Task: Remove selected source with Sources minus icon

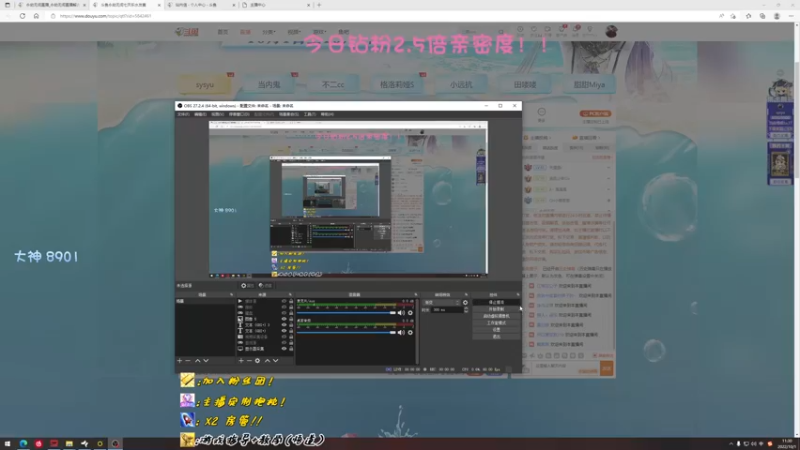Action: click(249, 361)
